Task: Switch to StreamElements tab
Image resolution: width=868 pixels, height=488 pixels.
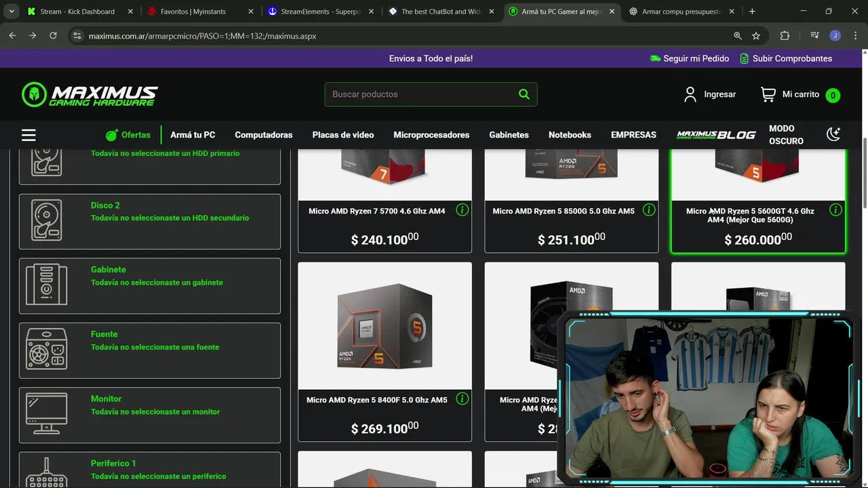Action: click(x=320, y=12)
